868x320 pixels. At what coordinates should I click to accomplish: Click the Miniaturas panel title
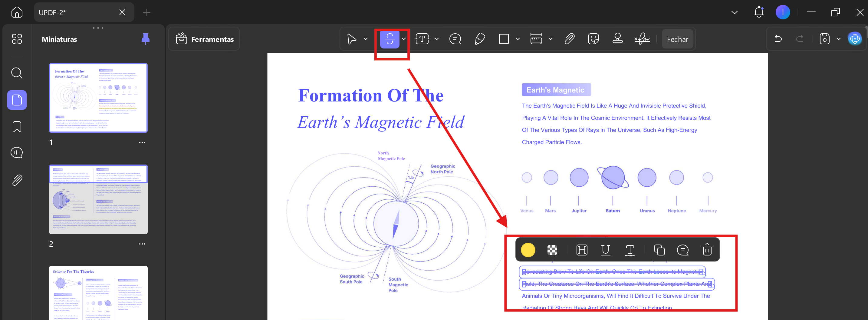pyautogui.click(x=59, y=39)
